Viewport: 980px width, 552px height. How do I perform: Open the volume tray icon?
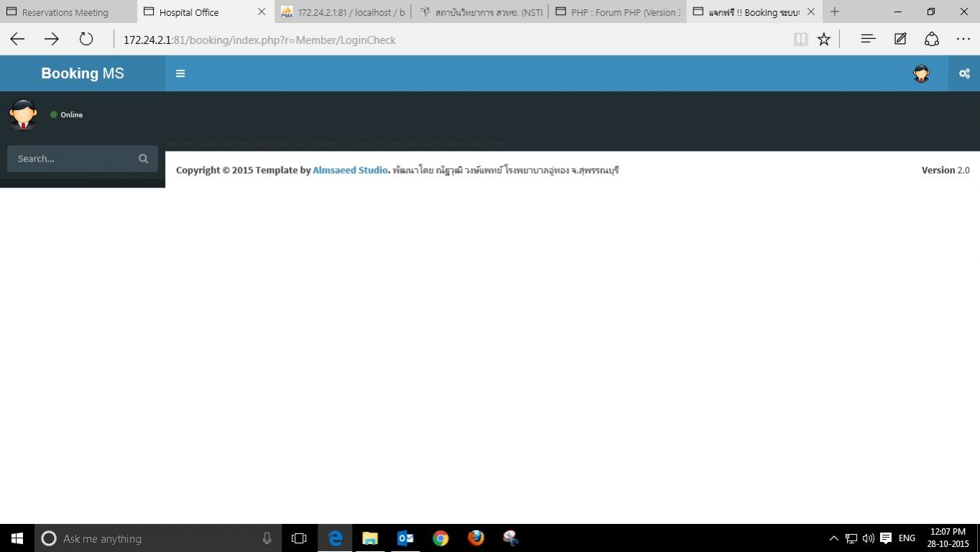(x=868, y=538)
